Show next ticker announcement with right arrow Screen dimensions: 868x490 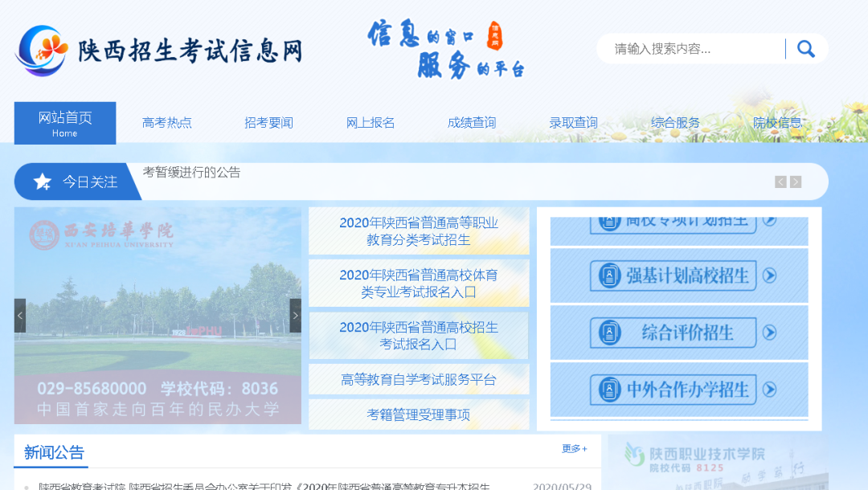click(796, 182)
